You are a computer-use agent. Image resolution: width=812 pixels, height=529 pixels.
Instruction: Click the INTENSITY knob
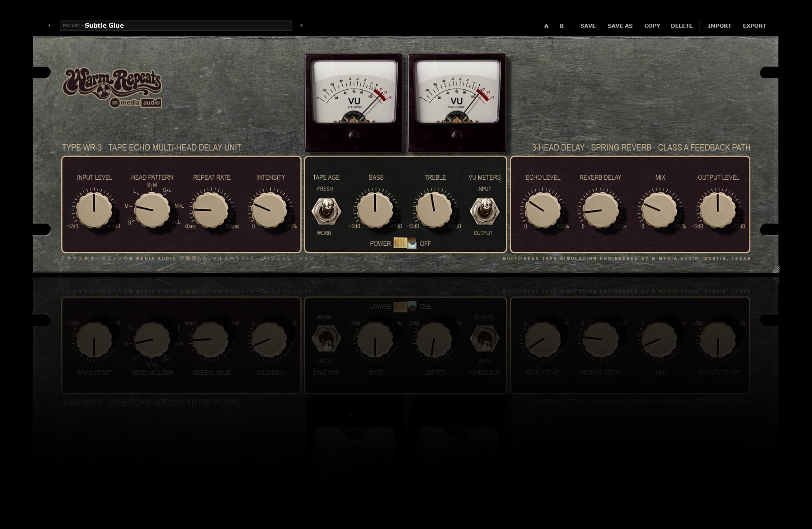(269, 210)
